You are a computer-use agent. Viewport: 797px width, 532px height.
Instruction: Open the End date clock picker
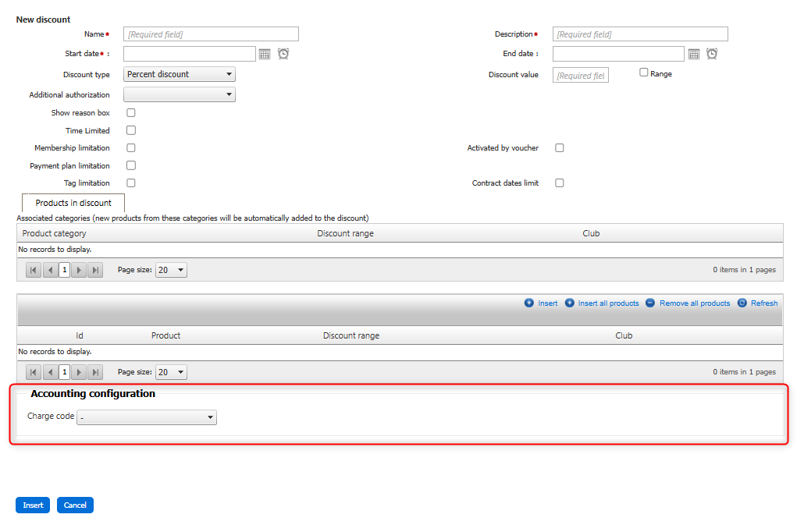coord(712,54)
